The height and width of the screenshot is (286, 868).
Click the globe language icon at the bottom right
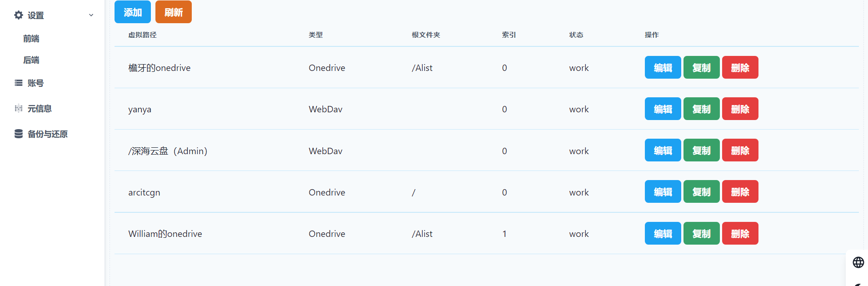click(x=858, y=262)
